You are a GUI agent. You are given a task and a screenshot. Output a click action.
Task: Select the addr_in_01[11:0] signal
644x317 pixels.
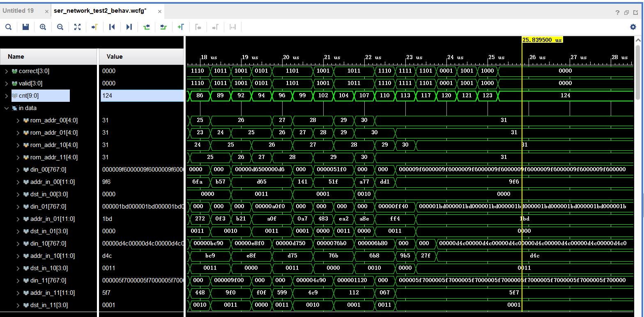pos(53,219)
